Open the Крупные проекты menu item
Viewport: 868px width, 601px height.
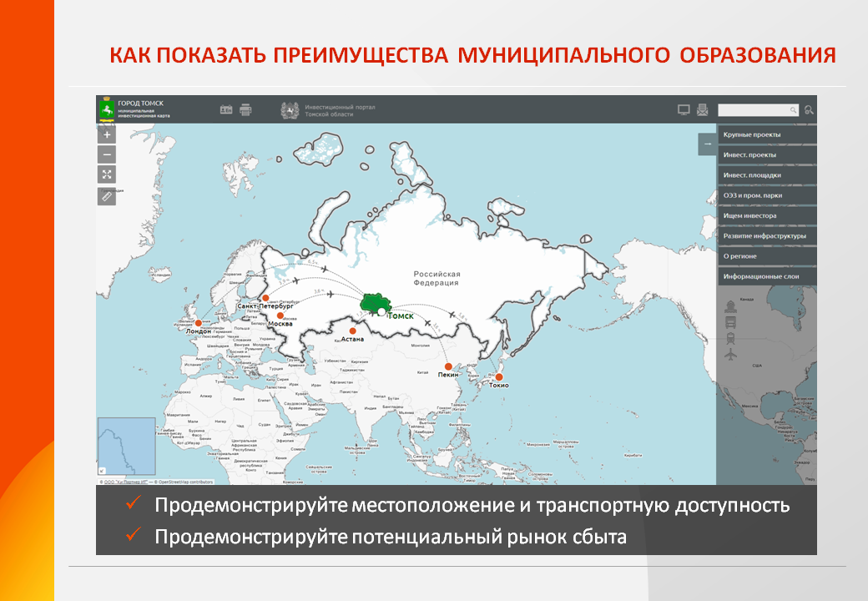pos(767,134)
